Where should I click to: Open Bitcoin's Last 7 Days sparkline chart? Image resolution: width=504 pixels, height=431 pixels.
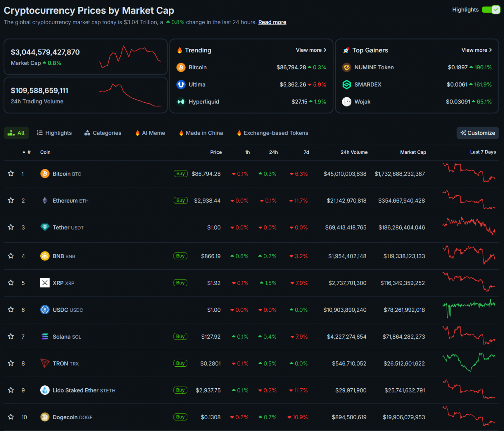coord(469,173)
